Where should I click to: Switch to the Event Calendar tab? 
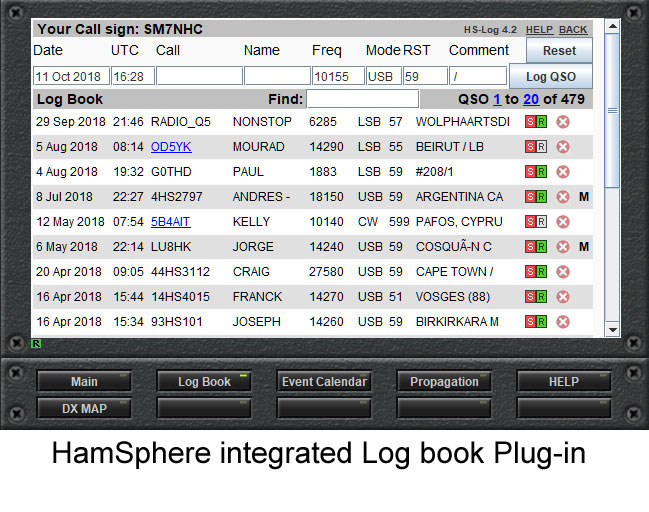click(324, 382)
